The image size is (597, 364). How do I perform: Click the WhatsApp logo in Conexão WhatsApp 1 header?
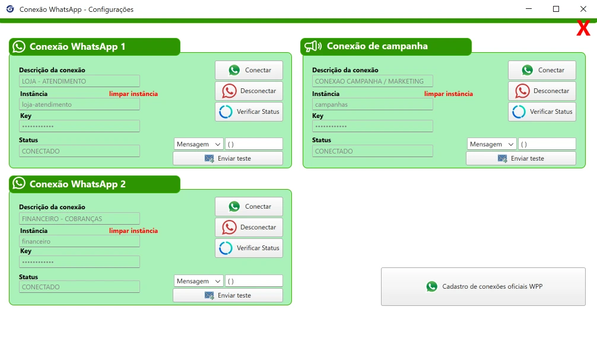(x=19, y=46)
